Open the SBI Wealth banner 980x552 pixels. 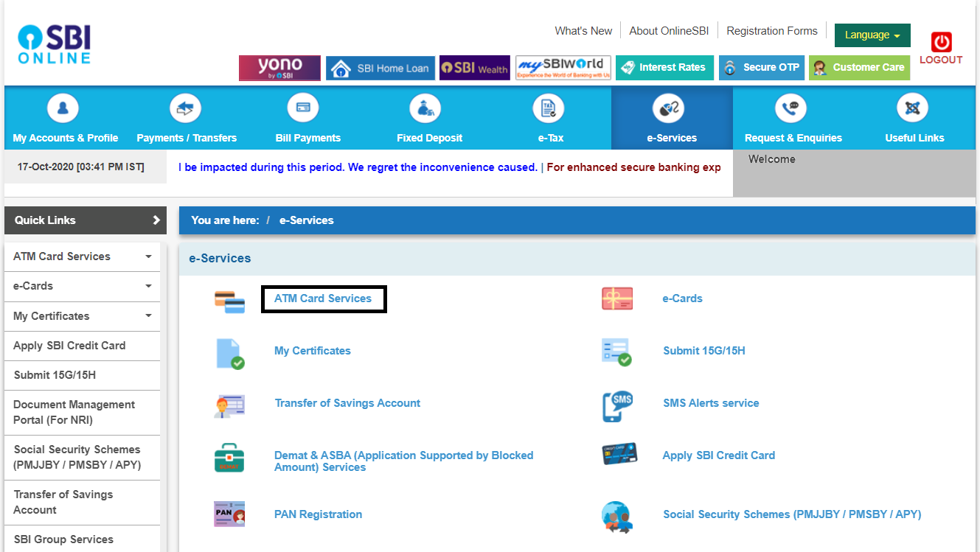click(474, 68)
